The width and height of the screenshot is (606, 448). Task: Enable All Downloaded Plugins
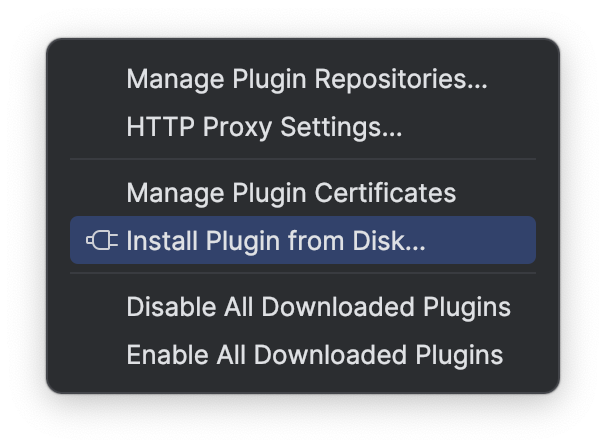pos(314,355)
